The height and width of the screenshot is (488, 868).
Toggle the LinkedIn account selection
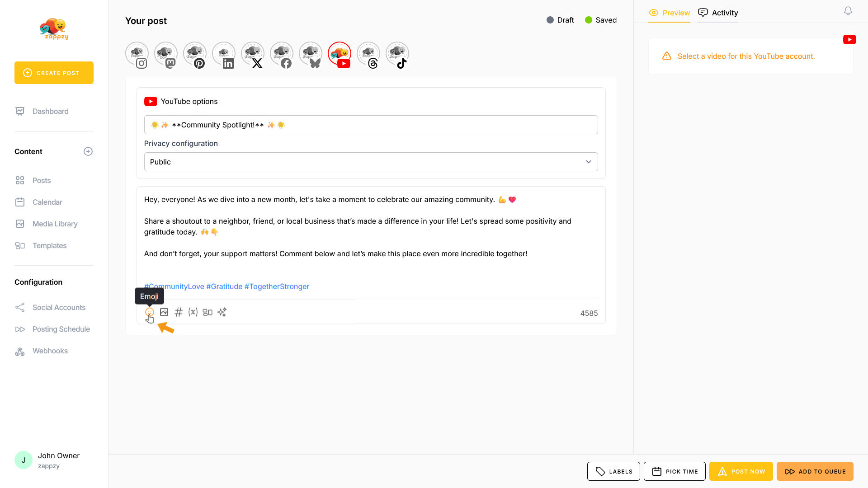224,55
